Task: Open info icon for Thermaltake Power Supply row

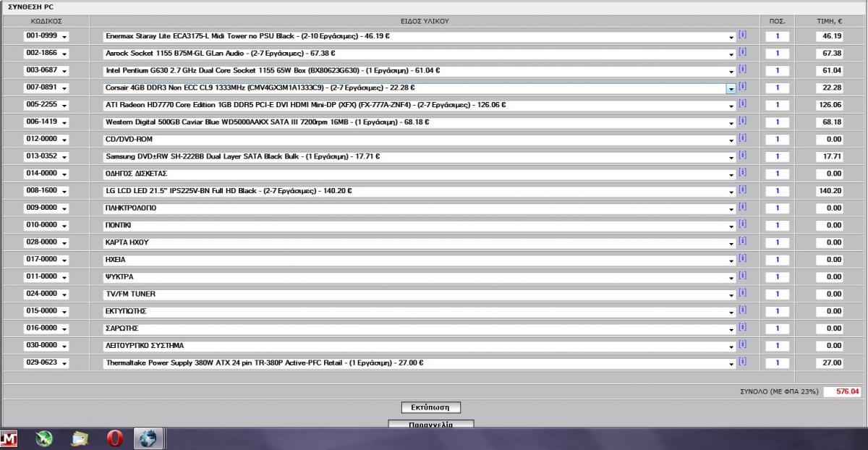Action: (x=742, y=362)
